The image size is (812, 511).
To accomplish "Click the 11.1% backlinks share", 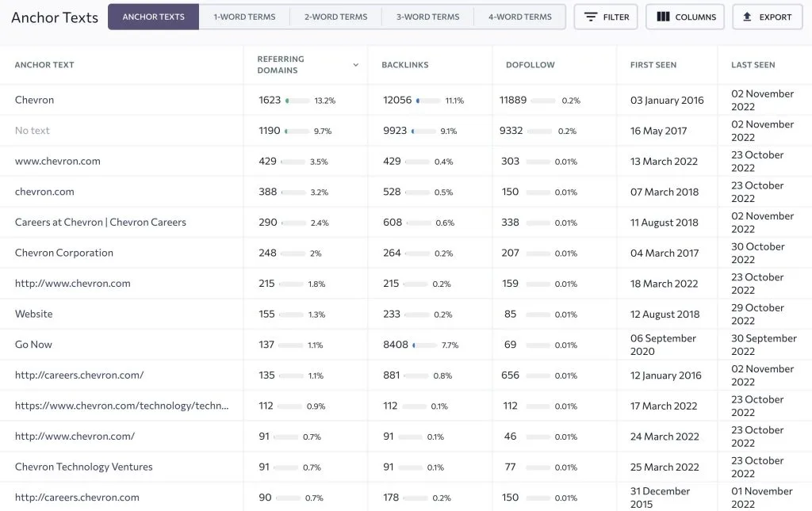I will 454,101.
